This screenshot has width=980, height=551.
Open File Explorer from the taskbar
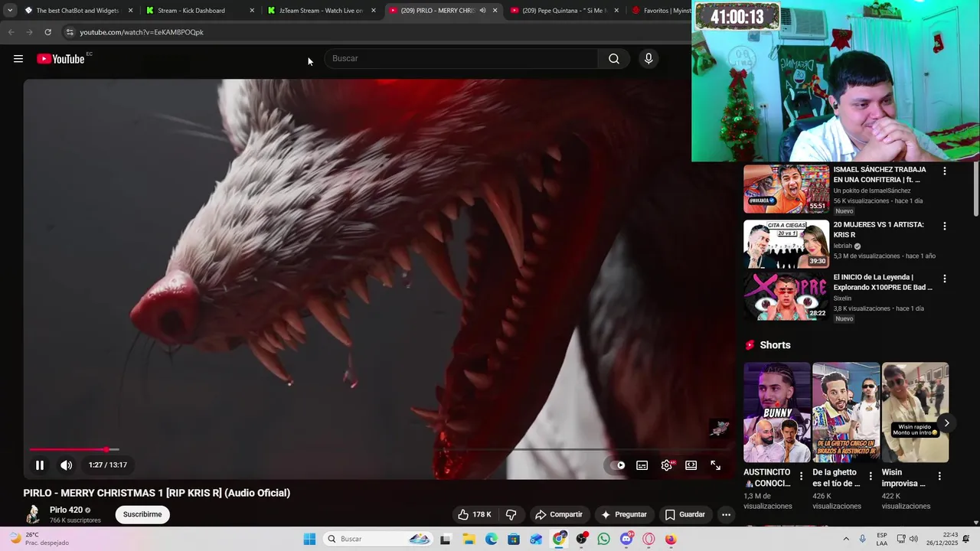tap(469, 539)
